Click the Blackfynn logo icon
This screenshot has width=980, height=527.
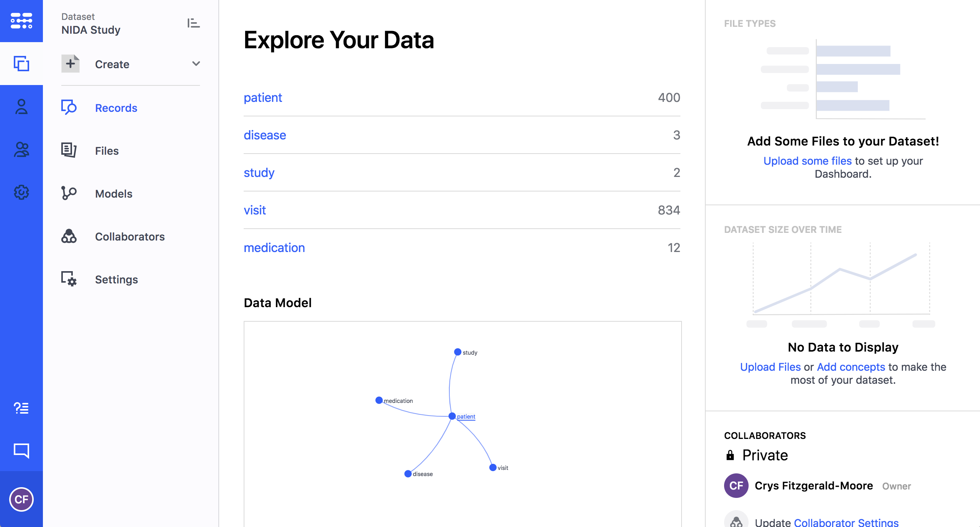[21, 21]
